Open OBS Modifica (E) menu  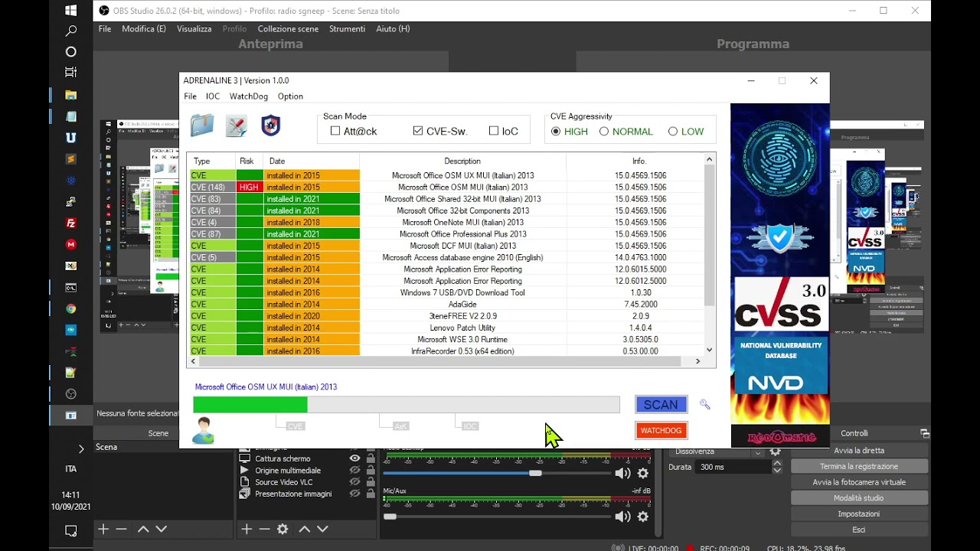click(x=144, y=29)
